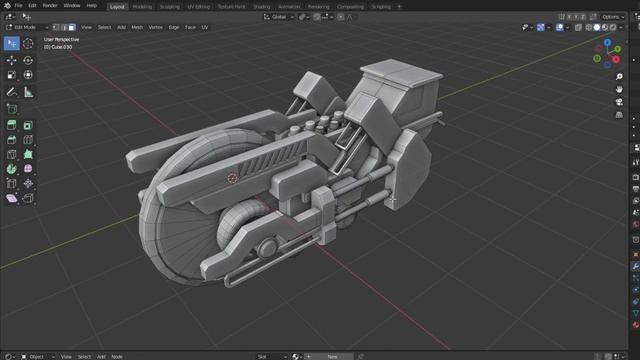Select the Shrink/Fatten tool
The image size is (640, 360).
28,184
